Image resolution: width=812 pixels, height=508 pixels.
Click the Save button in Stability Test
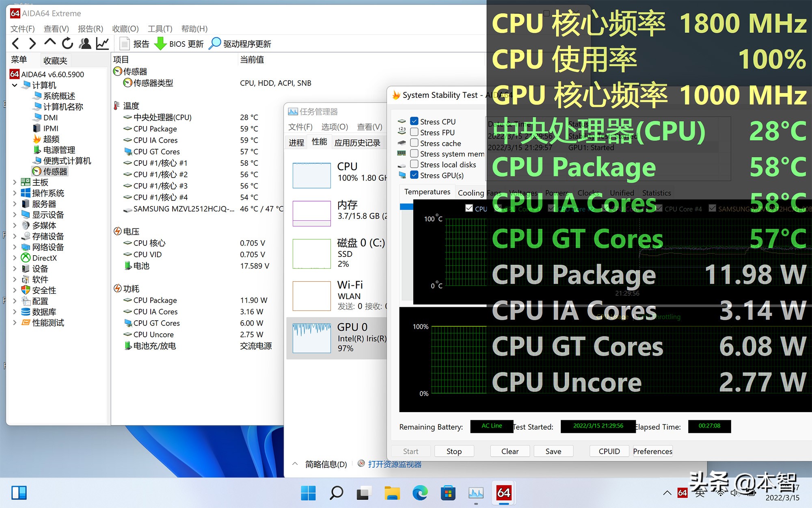click(553, 451)
